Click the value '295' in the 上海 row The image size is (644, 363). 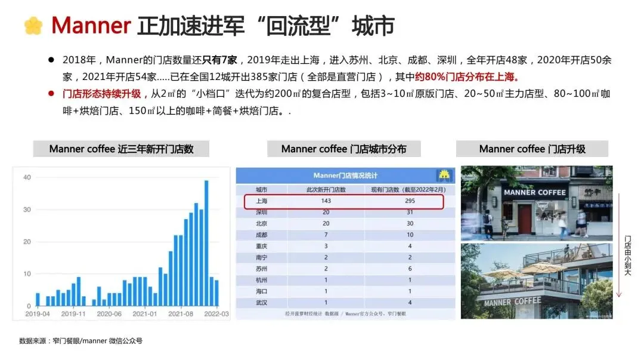click(x=410, y=201)
